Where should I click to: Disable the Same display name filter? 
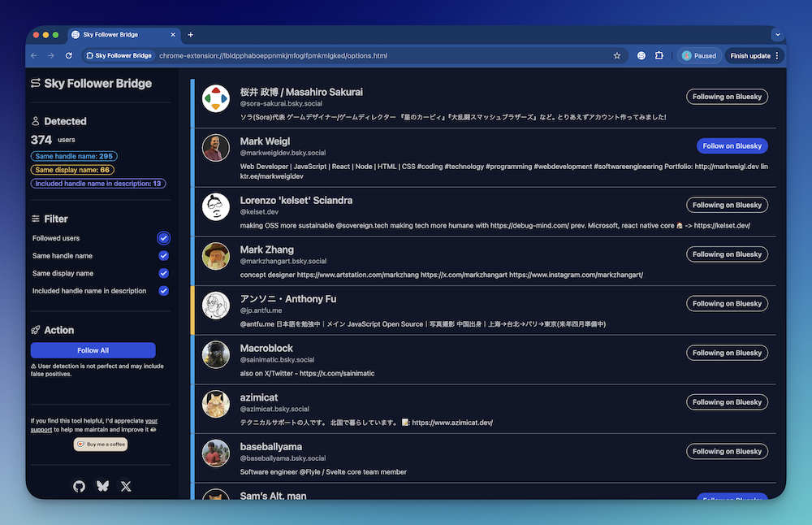[163, 273]
